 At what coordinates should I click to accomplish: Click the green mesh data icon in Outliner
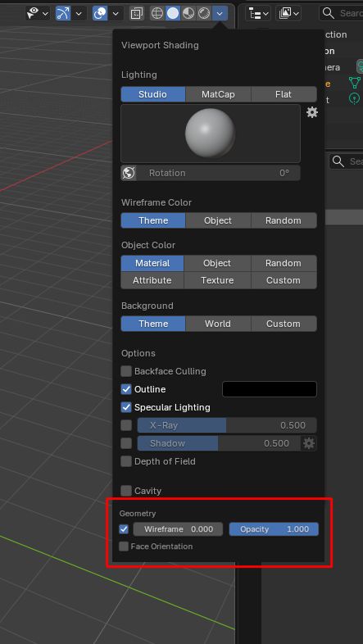[354, 83]
